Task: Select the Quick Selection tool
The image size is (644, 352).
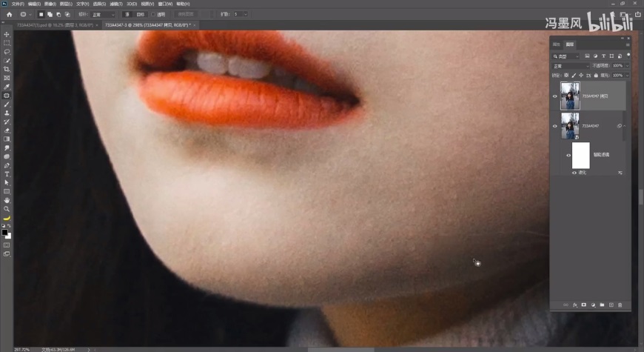Action: (7, 61)
